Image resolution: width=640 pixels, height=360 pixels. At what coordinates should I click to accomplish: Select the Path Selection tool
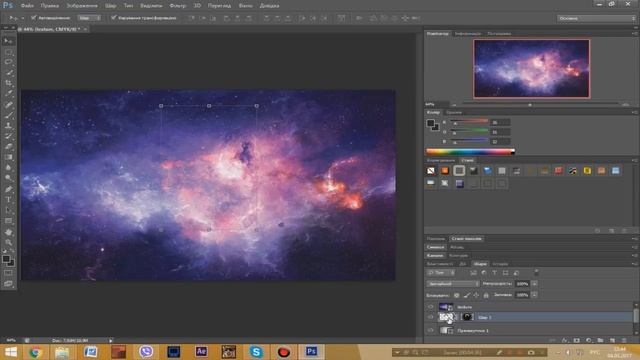9,210
